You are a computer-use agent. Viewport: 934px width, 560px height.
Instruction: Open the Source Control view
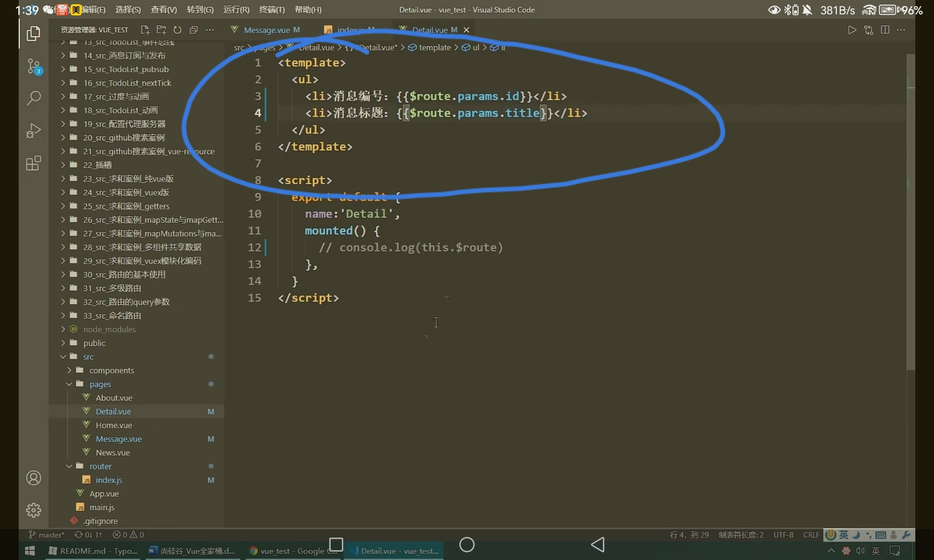tap(34, 66)
